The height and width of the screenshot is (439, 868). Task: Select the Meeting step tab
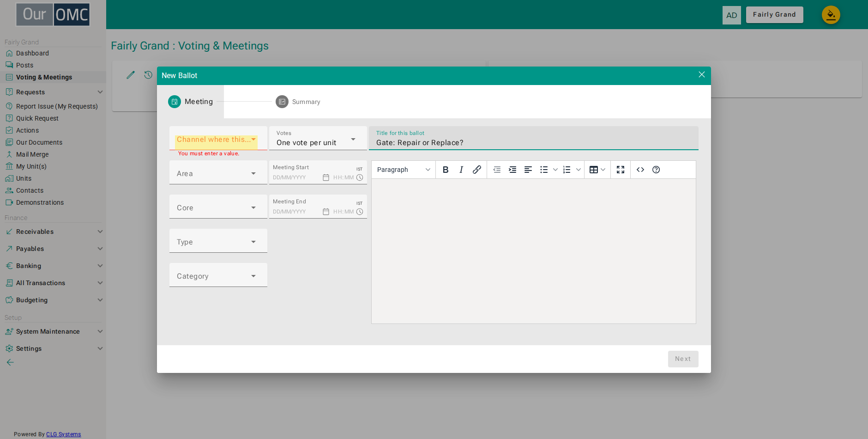pyautogui.click(x=191, y=102)
